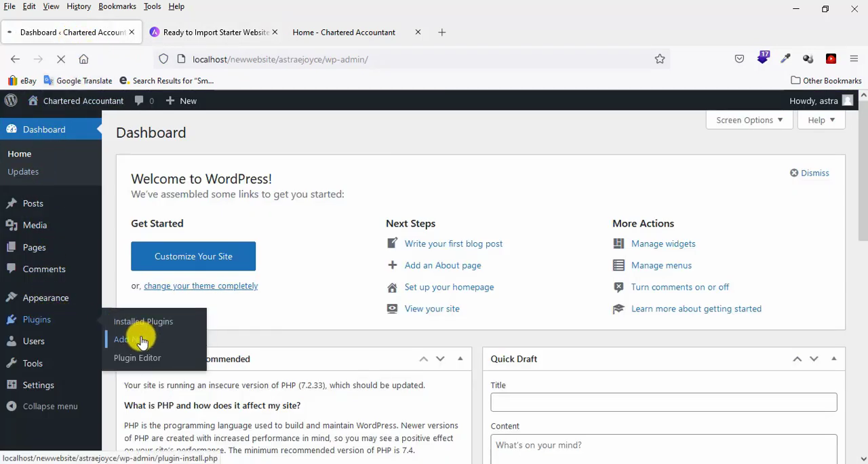Screen dimensions: 868x464
Task: Open Manage widgets link
Action: 663,244
